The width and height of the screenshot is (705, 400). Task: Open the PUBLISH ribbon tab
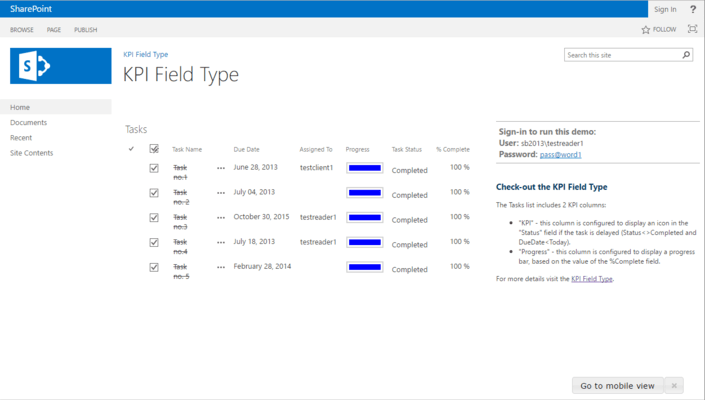tap(86, 30)
